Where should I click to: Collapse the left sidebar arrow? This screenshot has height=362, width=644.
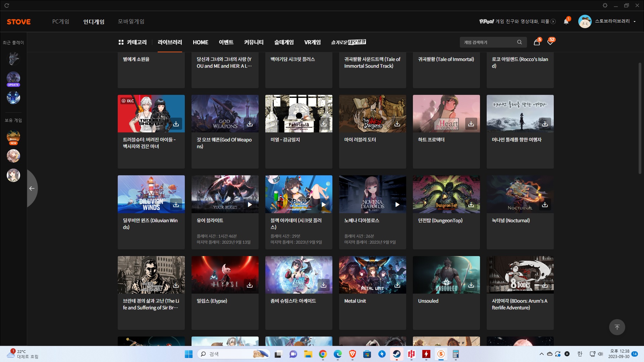click(x=32, y=188)
